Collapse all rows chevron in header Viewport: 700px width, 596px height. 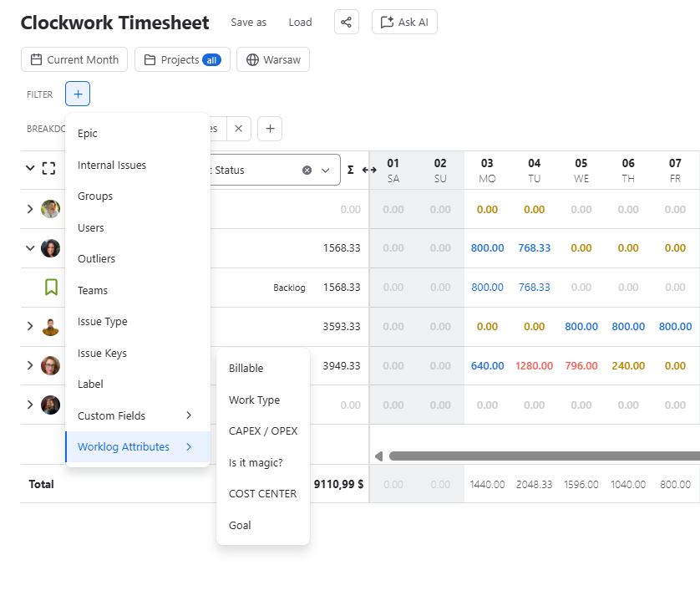pos(30,169)
